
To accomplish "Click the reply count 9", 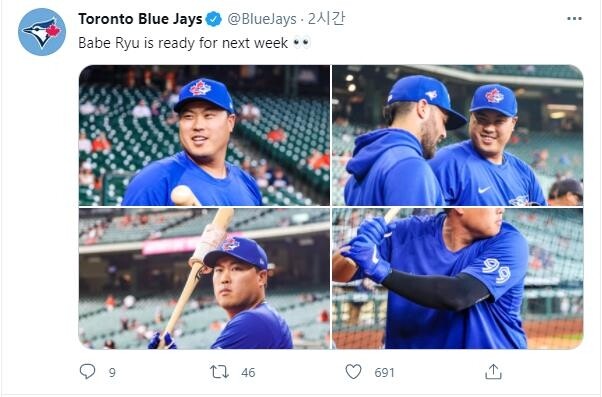I will tap(112, 372).
